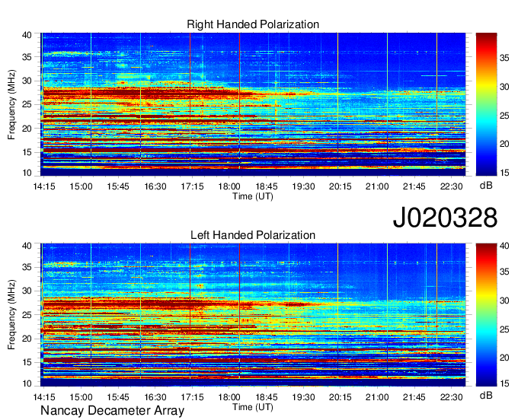Click "Frequency (MHz)" label of Left Handed plot
Image resolution: width=518 pixels, height=420 pixels.
[11, 315]
